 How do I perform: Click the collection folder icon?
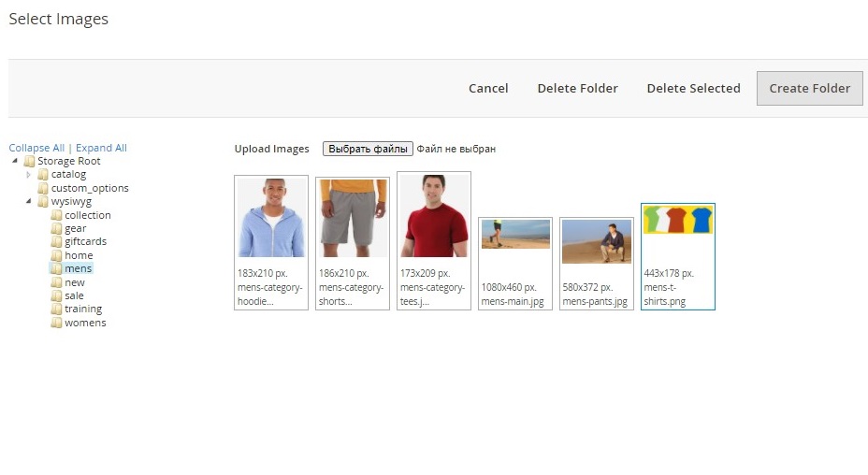pyautogui.click(x=56, y=215)
